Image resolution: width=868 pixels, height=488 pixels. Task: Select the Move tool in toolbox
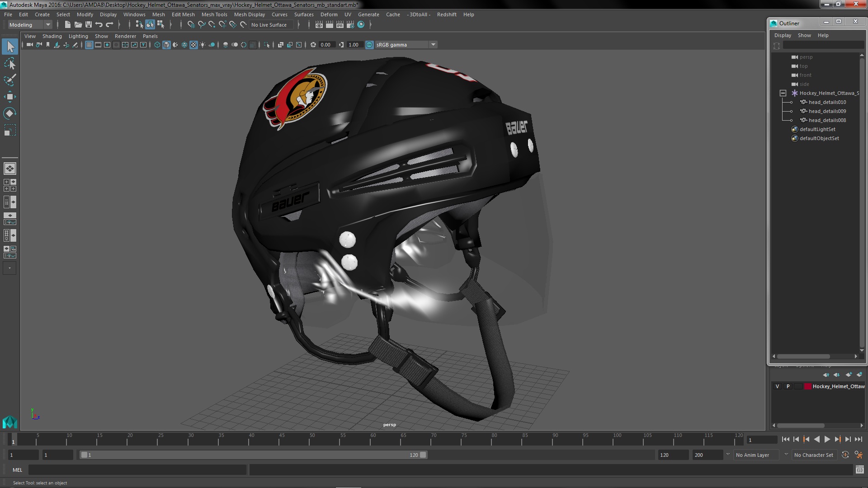coord(9,97)
